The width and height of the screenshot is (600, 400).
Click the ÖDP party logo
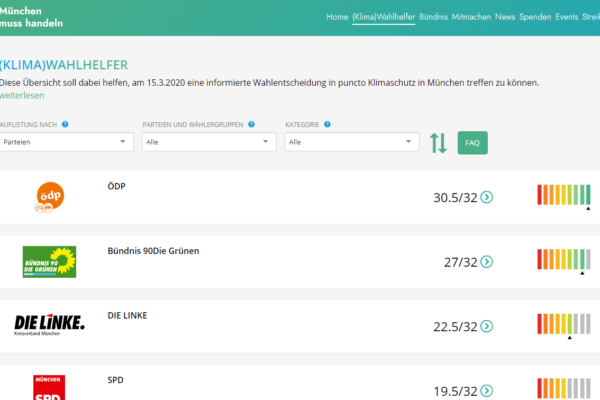point(49,198)
